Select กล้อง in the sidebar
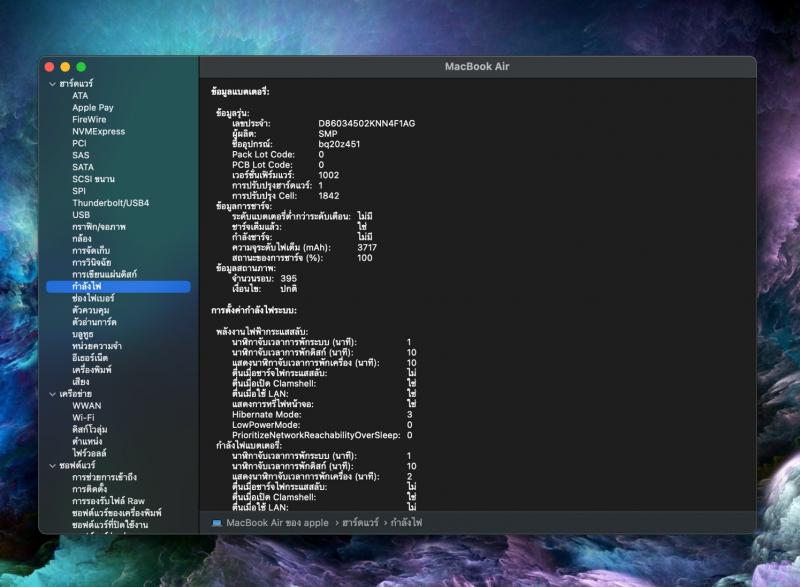The image size is (800, 587). click(82, 239)
